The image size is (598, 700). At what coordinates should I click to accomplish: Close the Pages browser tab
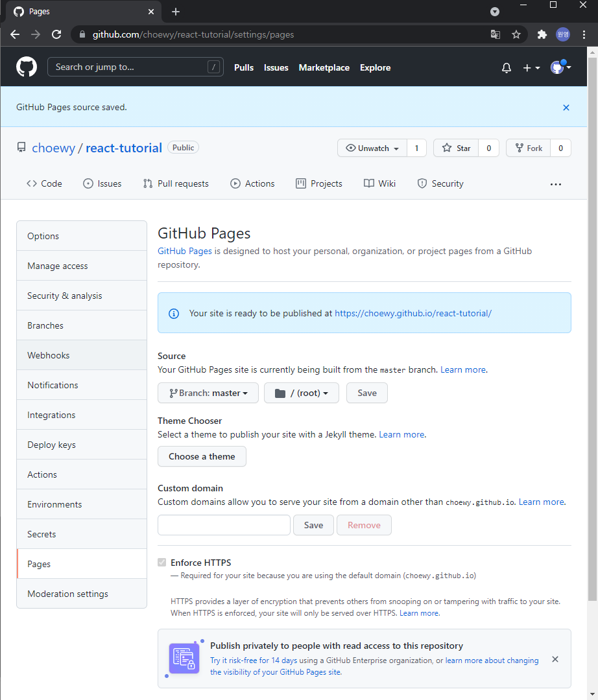151,12
